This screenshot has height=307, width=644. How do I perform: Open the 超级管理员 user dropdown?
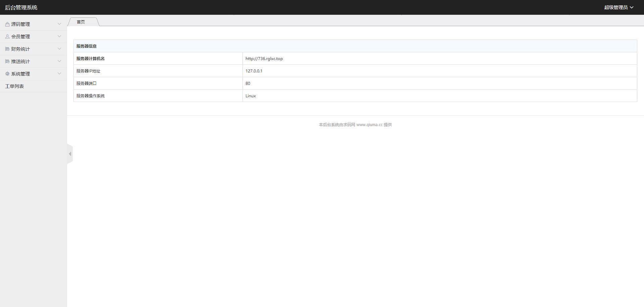point(619,7)
